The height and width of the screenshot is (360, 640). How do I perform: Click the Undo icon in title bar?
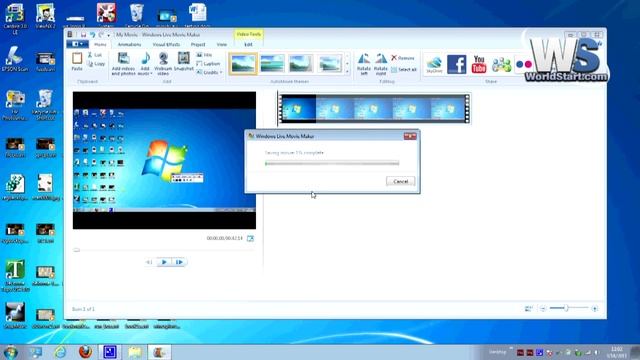coord(93,35)
